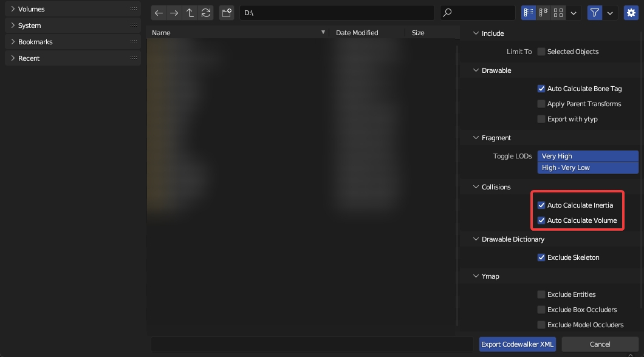Go to parent directory with up arrow
This screenshot has height=357, width=644.
190,13
